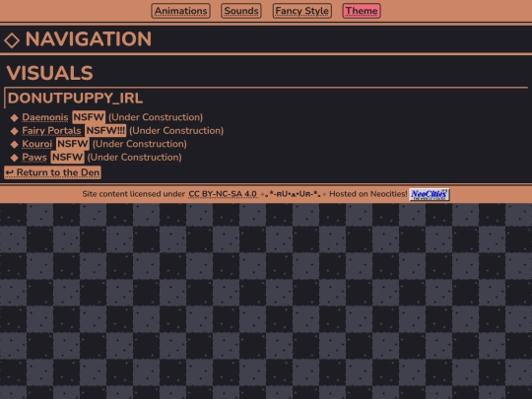Image resolution: width=532 pixels, height=399 pixels.
Task: Click the diamond bullet before Daemonis
Action: click(14, 118)
